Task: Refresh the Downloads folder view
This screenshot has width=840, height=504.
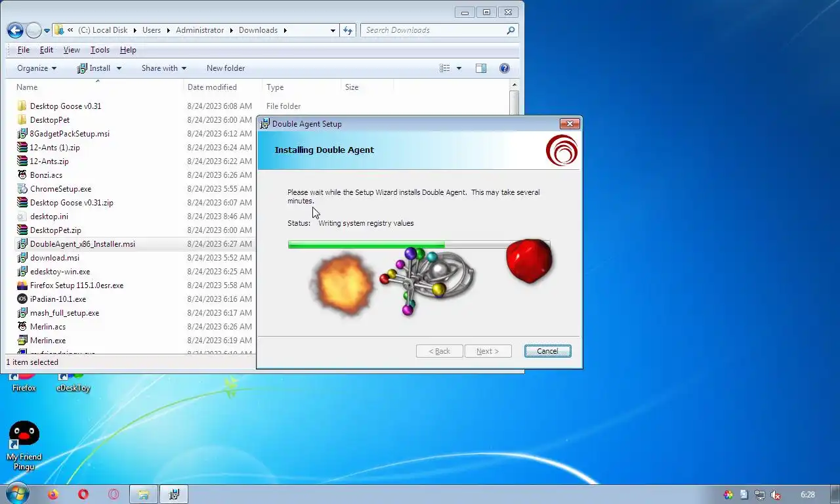Action: tap(348, 30)
